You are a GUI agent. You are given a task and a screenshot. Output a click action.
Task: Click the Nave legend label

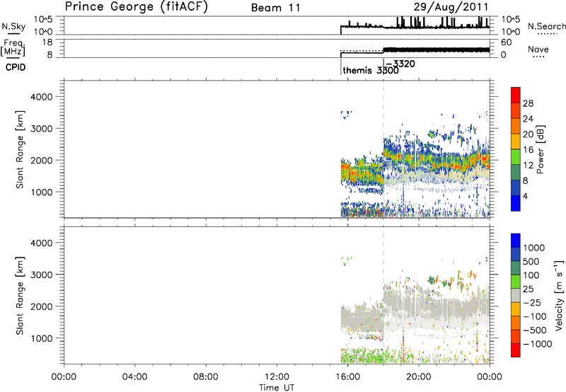coord(538,50)
